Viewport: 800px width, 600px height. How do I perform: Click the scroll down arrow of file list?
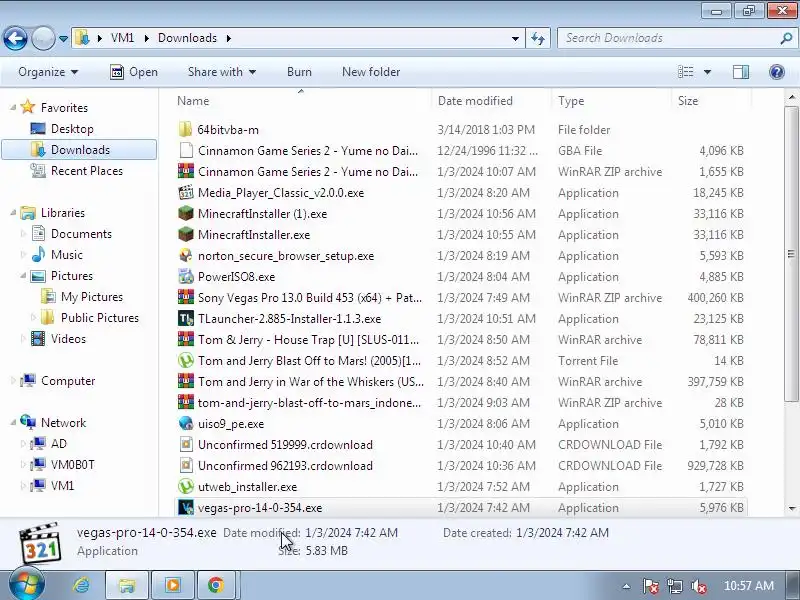(x=792, y=508)
